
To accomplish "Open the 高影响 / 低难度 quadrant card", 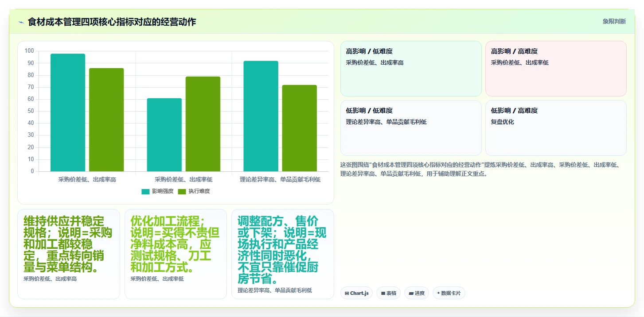I will coord(411,69).
